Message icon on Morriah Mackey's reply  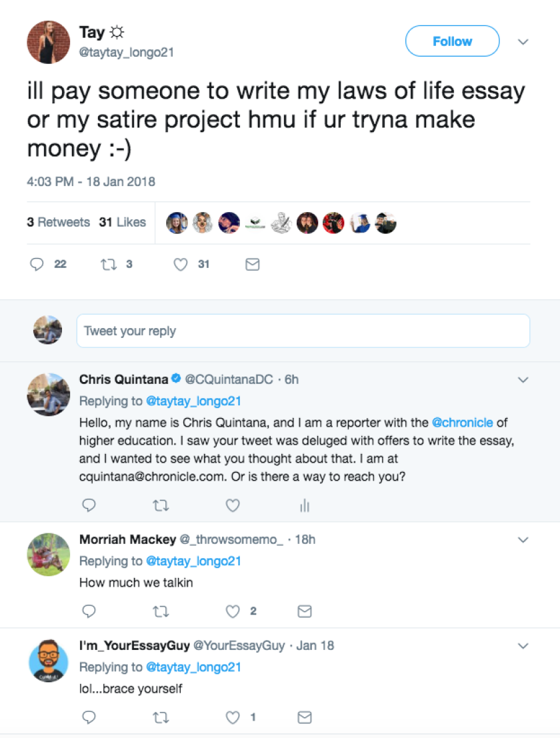tap(304, 611)
